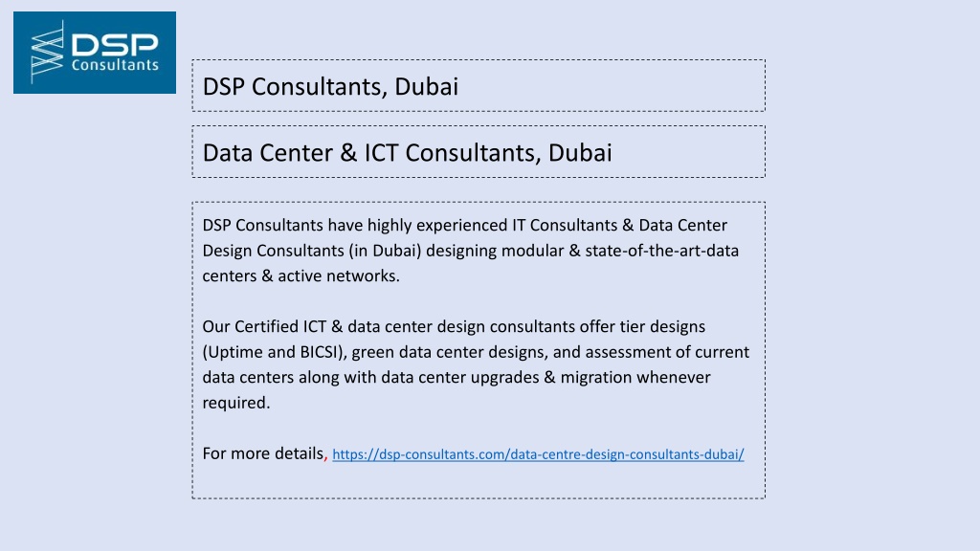Select the "Data Center & ICT Consultants, Dubai" heading

(479, 152)
